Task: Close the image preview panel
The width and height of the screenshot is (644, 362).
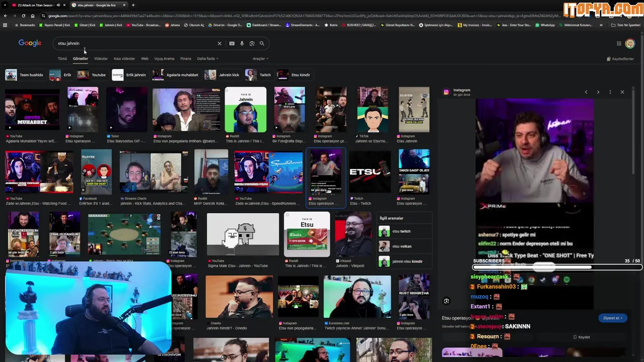Action: click(x=622, y=92)
